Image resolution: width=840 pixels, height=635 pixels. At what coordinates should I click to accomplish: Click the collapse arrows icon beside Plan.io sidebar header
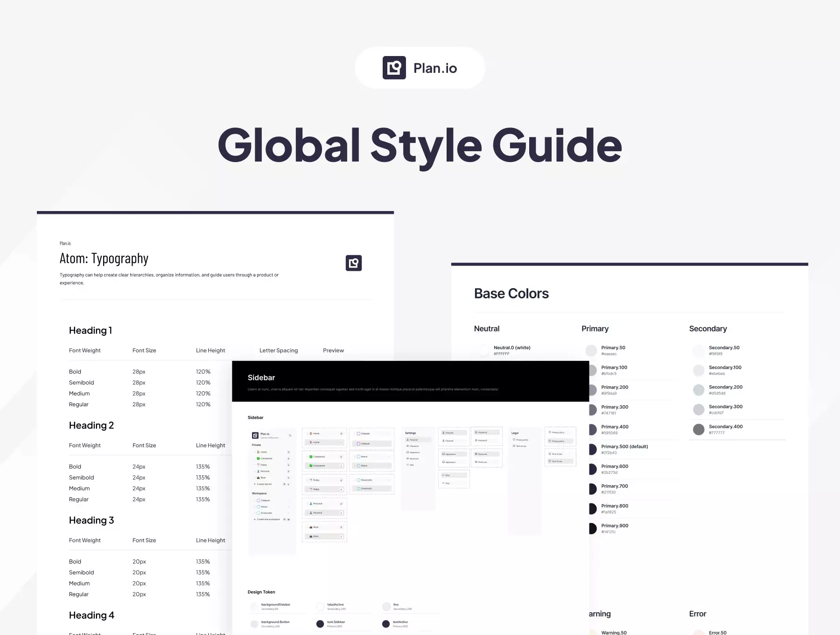click(290, 436)
